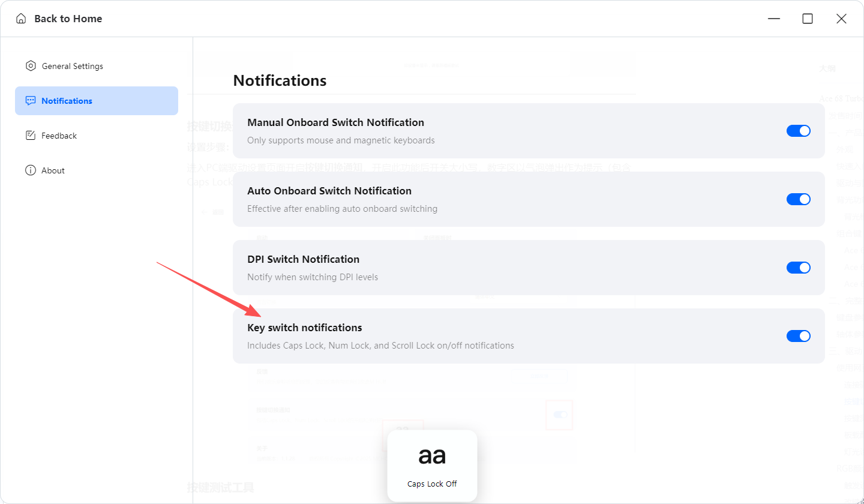
Task: Go back via the Back to Home label
Action: click(x=68, y=19)
